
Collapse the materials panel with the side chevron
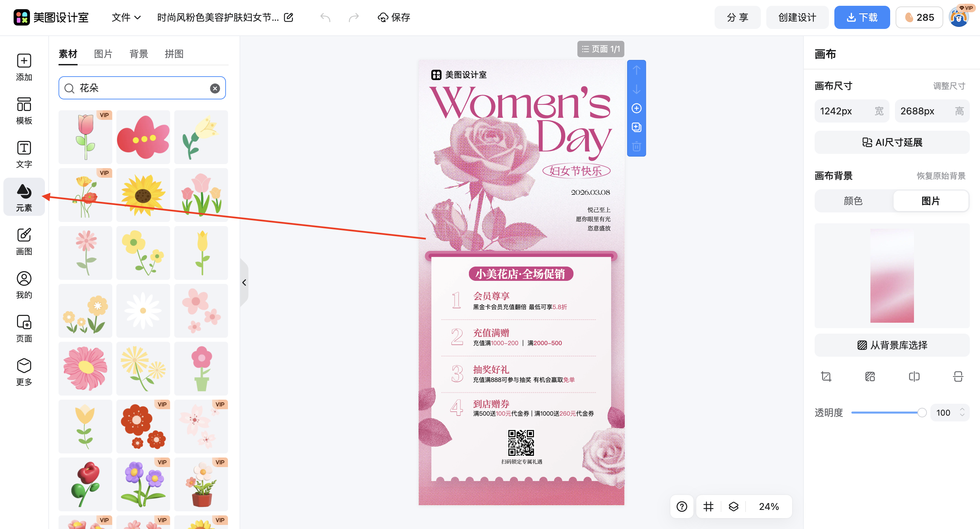pyautogui.click(x=245, y=283)
